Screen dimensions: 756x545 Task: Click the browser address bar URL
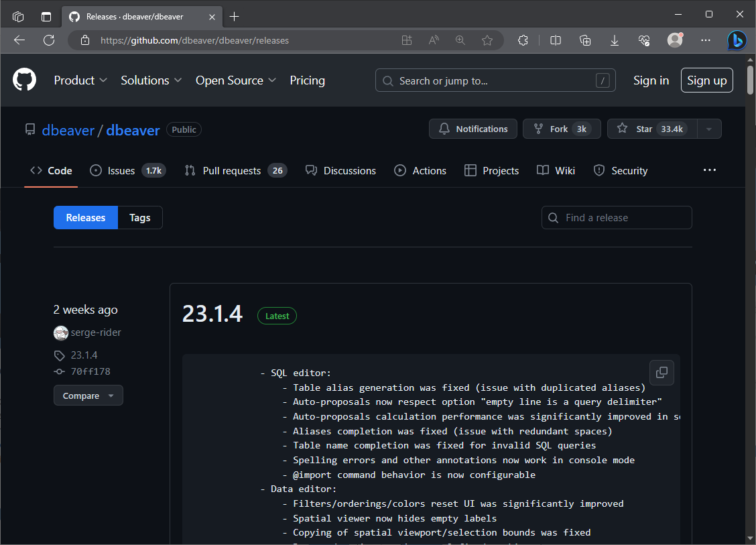click(x=194, y=40)
